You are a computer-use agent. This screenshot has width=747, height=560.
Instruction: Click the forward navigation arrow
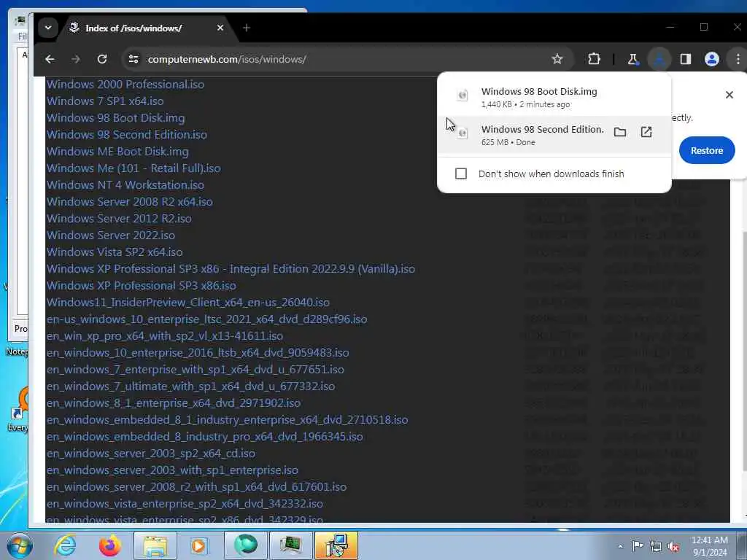coord(76,59)
